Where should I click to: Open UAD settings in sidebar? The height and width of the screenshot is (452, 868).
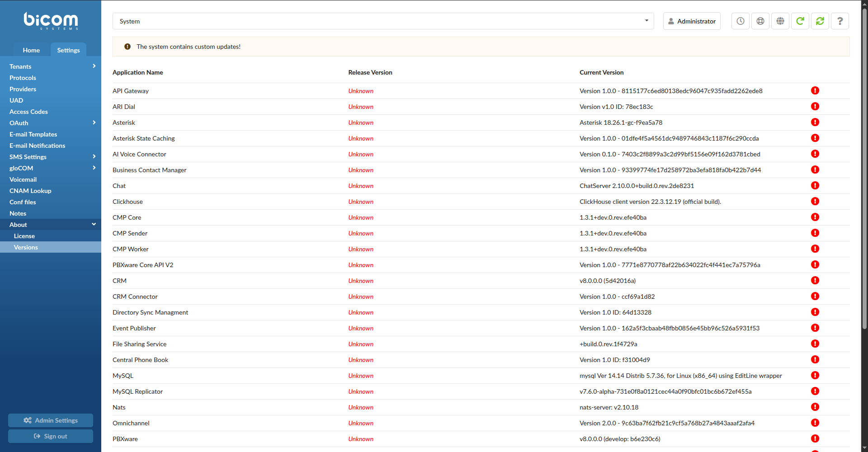(x=51, y=100)
